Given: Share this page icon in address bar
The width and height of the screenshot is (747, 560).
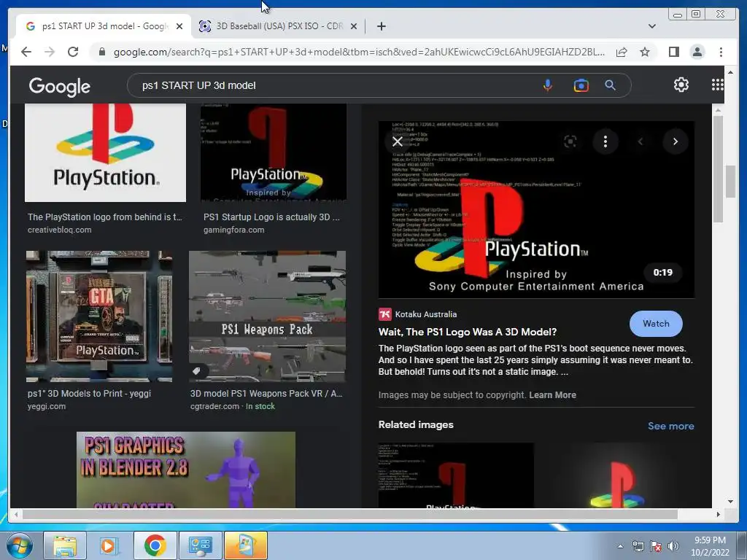Looking at the screenshot, I should tap(622, 52).
